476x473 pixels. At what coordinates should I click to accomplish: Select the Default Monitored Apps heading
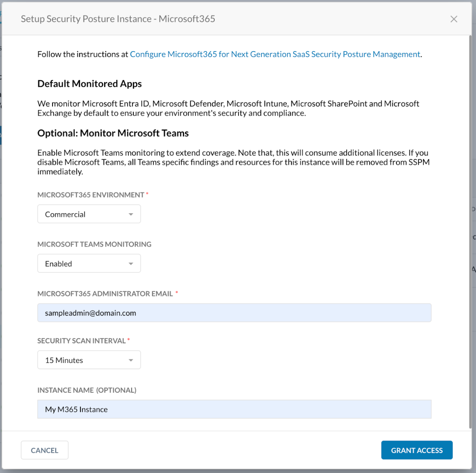click(90, 84)
